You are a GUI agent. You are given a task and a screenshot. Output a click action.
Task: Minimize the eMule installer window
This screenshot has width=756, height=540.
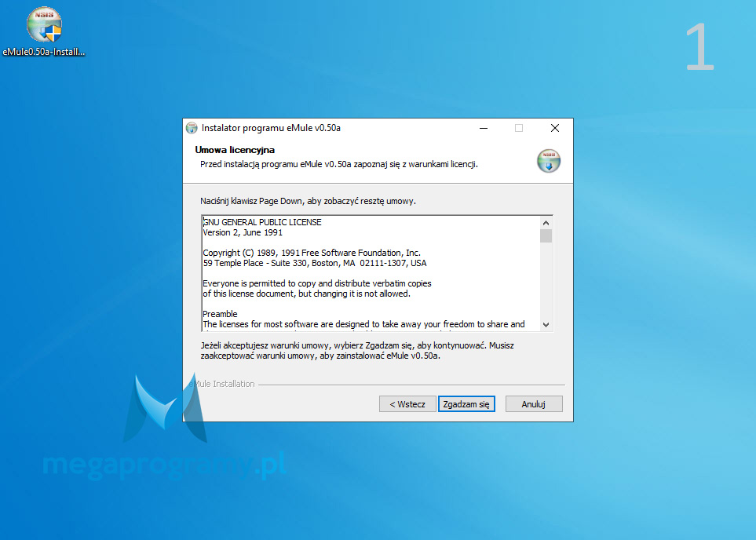coord(484,128)
